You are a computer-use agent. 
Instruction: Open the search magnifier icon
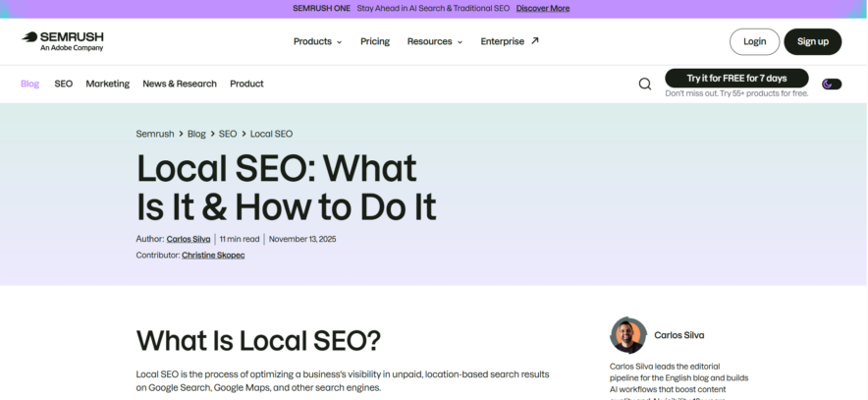(x=645, y=84)
